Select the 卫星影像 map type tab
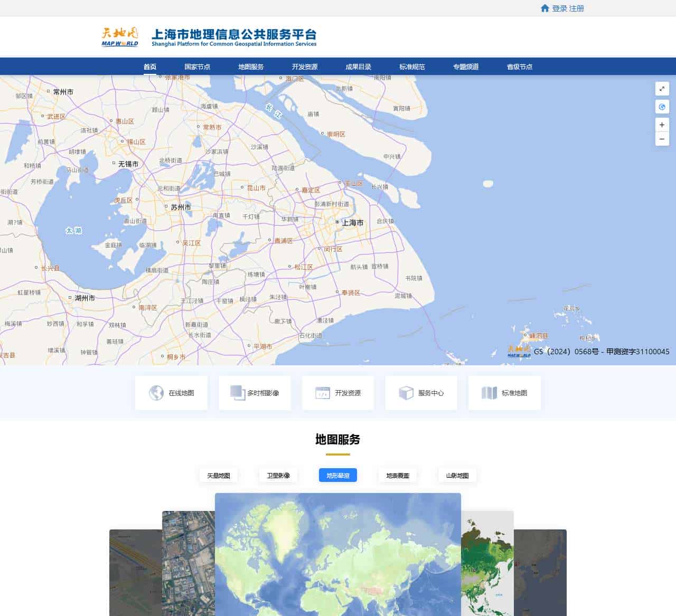Image resolution: width=676 pixels, height=616 pixels. coord(278,475)
